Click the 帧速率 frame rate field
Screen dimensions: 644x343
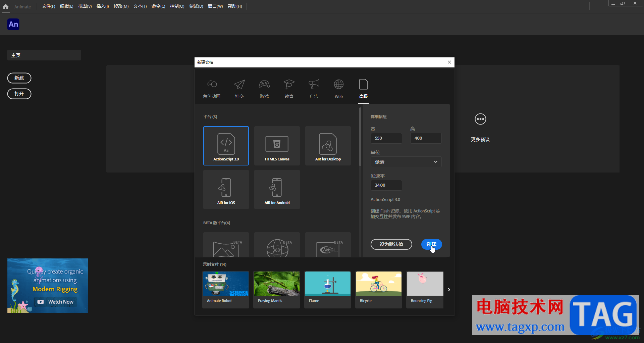386,185
